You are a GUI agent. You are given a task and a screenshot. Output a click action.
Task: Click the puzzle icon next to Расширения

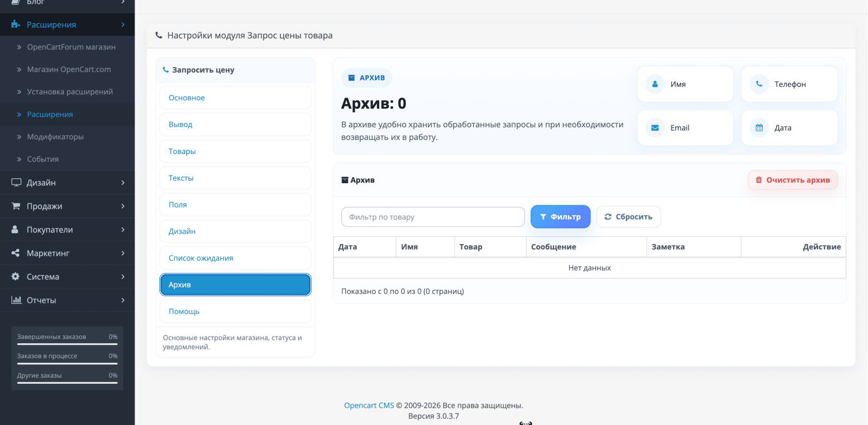click(15, 24)
